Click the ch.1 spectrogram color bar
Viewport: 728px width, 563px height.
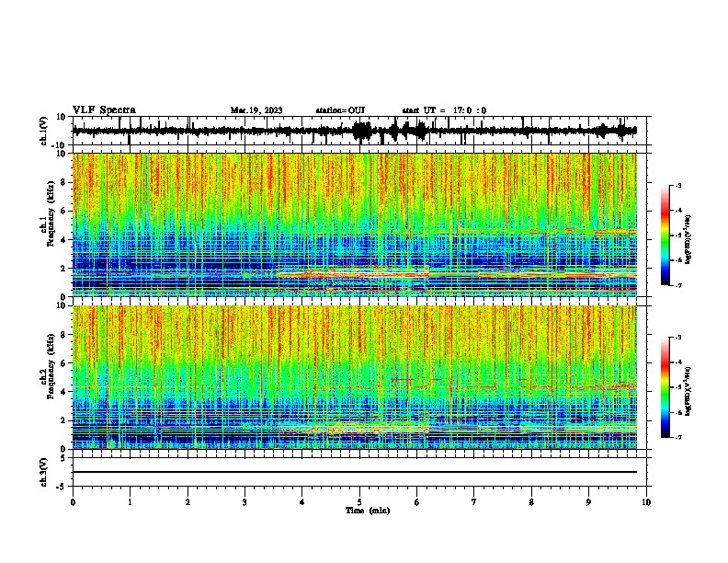click(x=665, y=236)
